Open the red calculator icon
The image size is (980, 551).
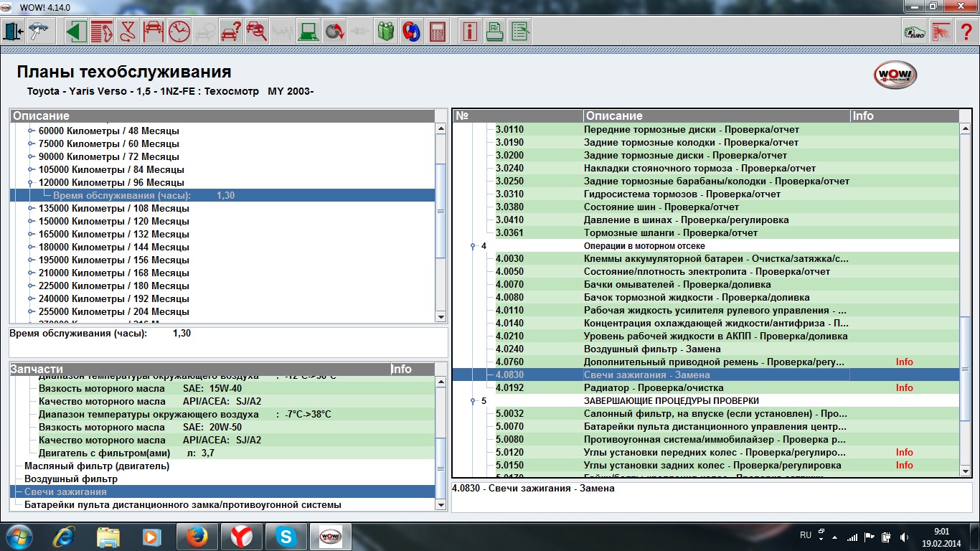click(x=437, y=32)
